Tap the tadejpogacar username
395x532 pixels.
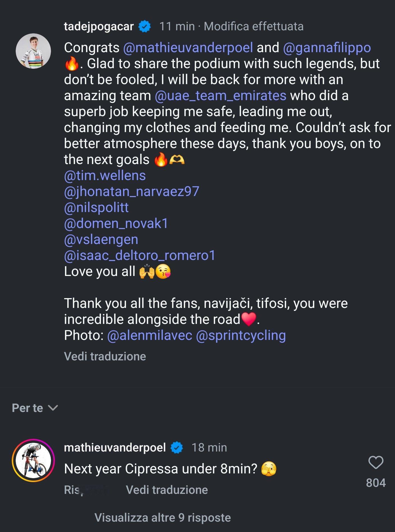[99, 26]
